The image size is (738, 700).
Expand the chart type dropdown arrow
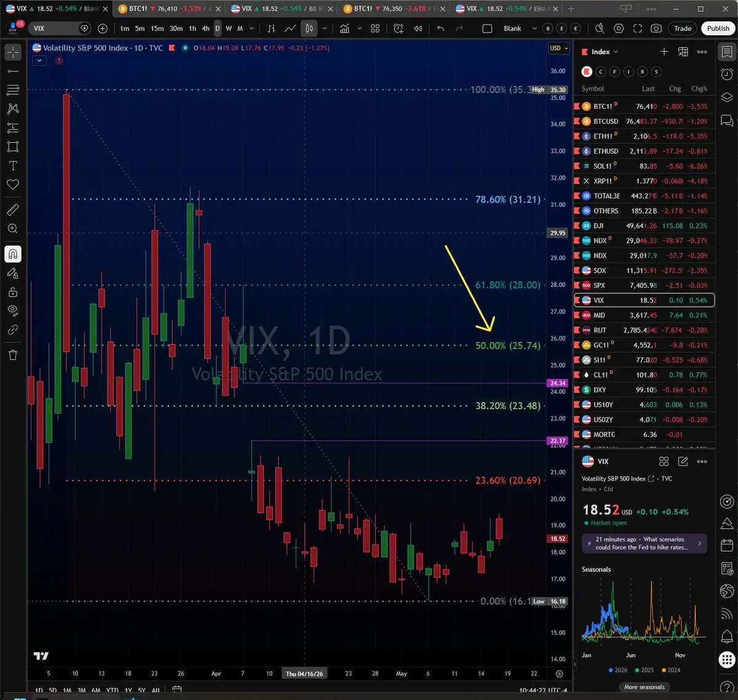coord(324,28)
